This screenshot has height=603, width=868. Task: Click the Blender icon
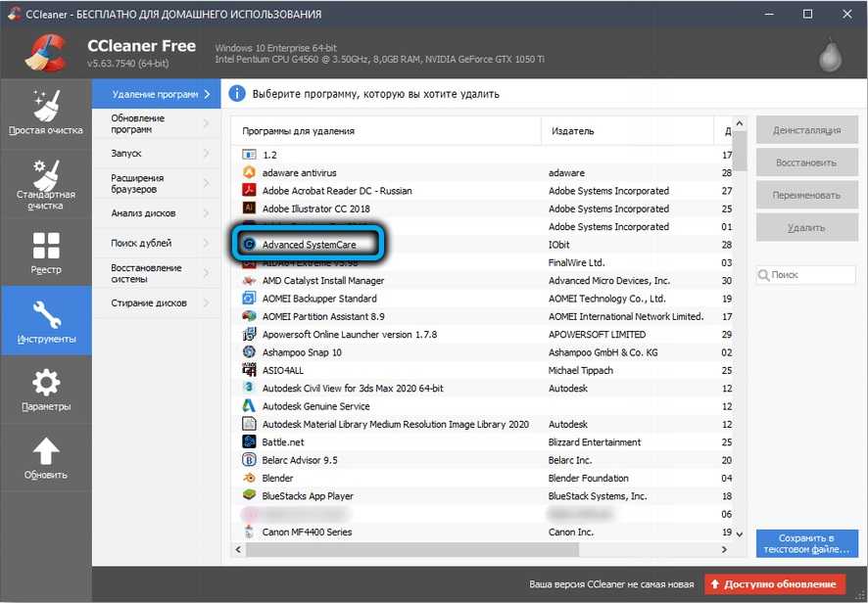click(249, 478)
